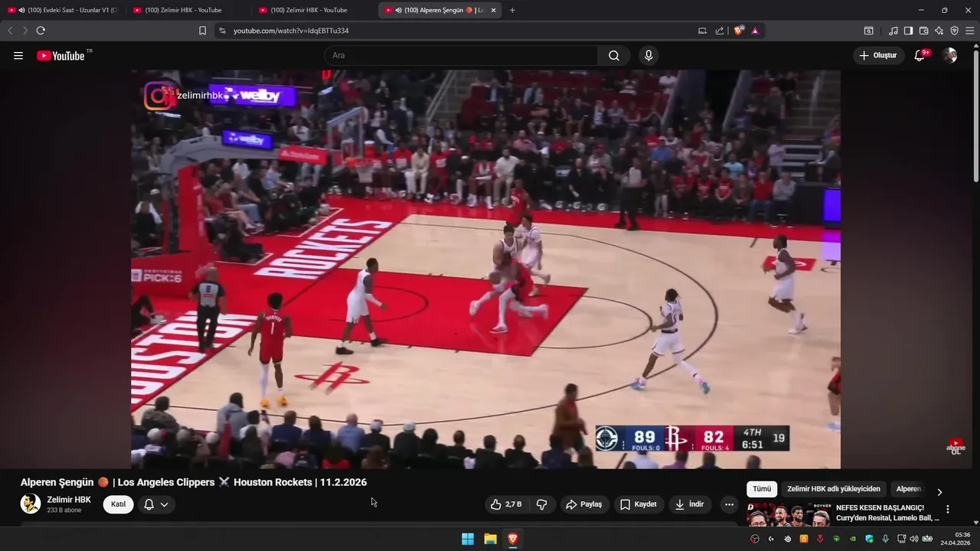Screen dimensions: 980x551
Task: Focus the Ara search field
Action: pos(461,55)
